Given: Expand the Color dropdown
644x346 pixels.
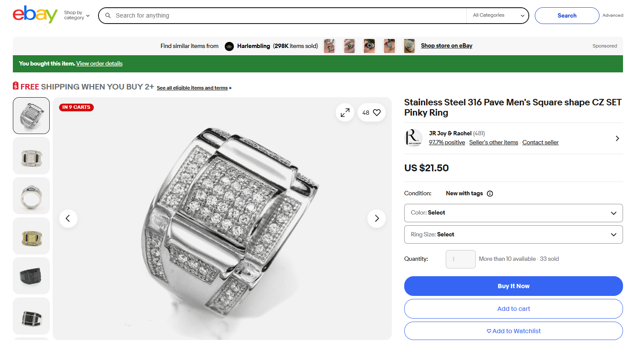Looking at the screenshot, I should pyautogui.click(x=513, y=213).
